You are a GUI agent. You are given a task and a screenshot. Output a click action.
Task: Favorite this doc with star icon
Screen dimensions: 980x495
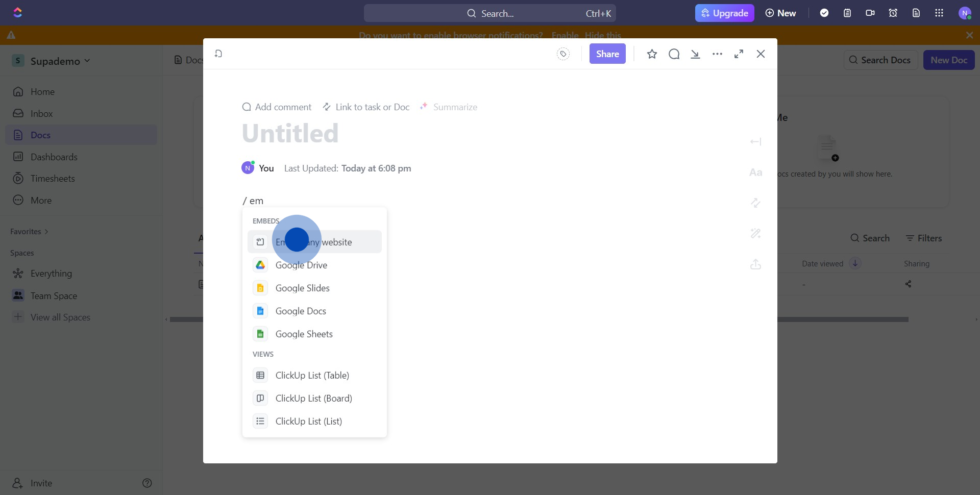(652, 54)
